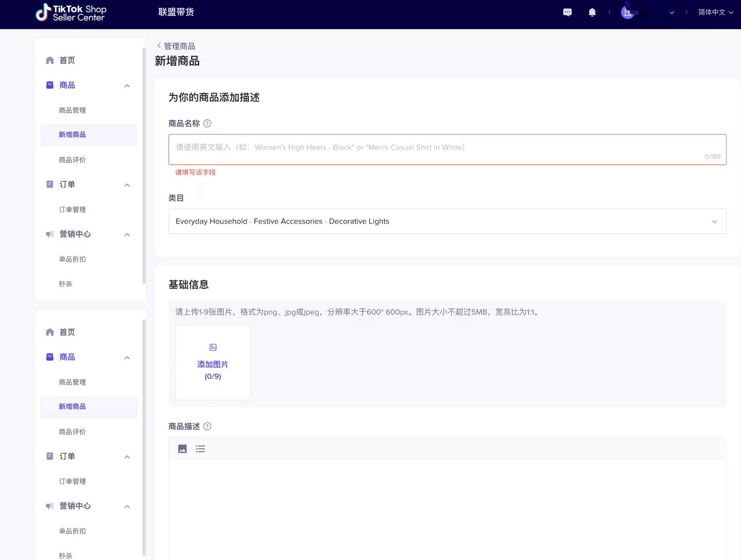Screen dimensions: 741x560
Task: Select 订单管理 in the upper sidebar
Action: pyautogui.click(x=73, y=209)
